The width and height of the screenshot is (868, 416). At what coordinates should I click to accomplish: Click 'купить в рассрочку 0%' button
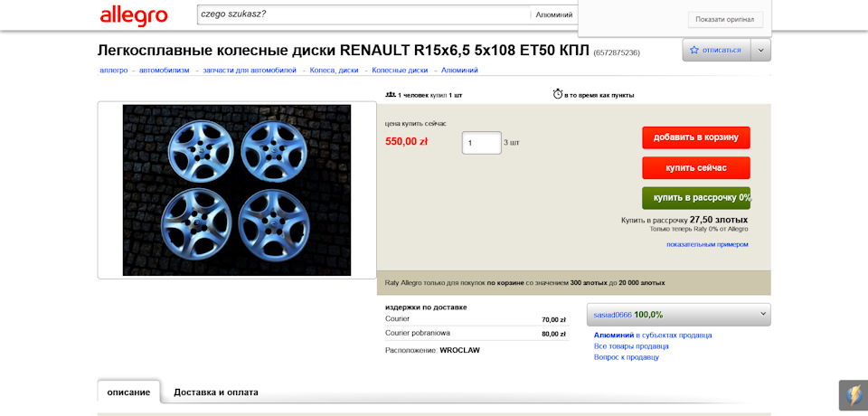tap(696, 198)
